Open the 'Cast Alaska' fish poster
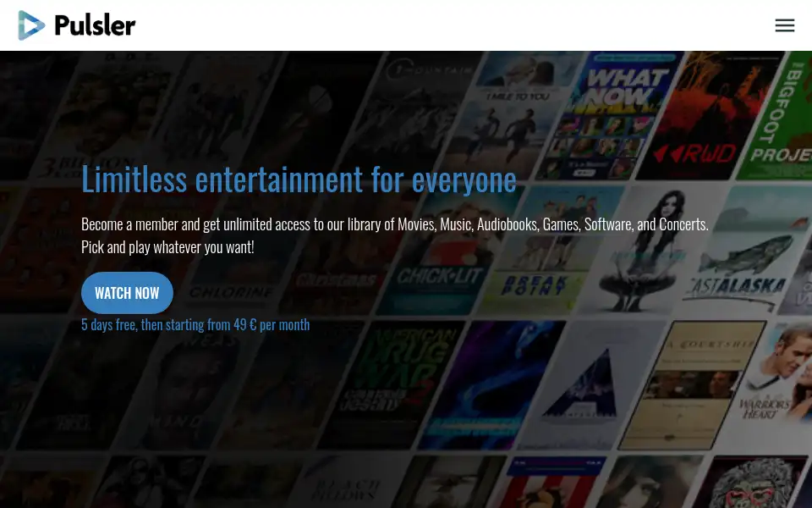Screen dimensions: 812x508 (x=749, y=251)
